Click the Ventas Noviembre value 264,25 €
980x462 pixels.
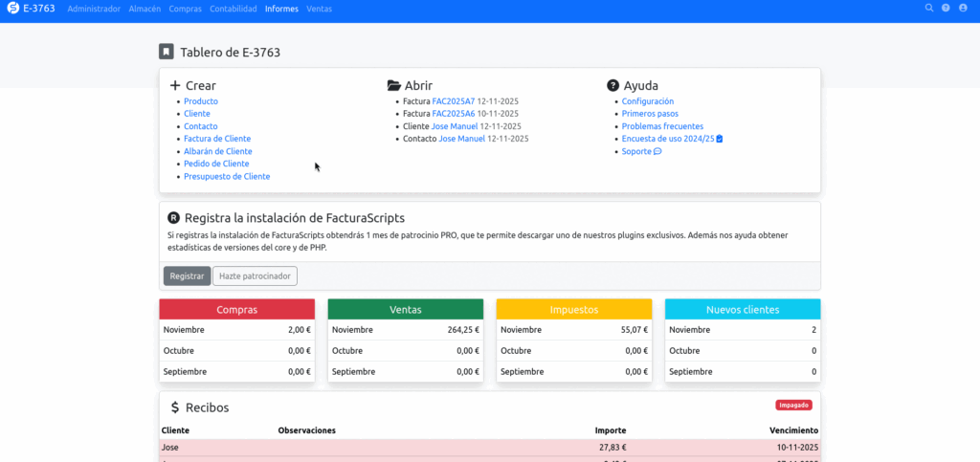click(464, 330)
